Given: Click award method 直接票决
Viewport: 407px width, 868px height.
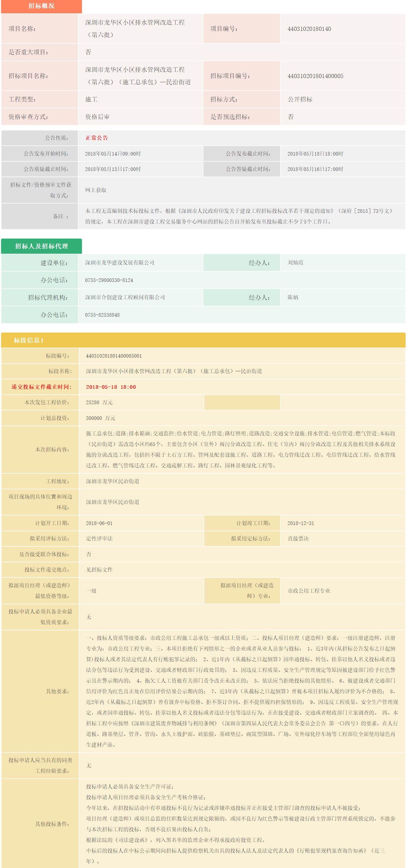Looking at the screenshot, I should pyautogui.click(x=298, y=538).
